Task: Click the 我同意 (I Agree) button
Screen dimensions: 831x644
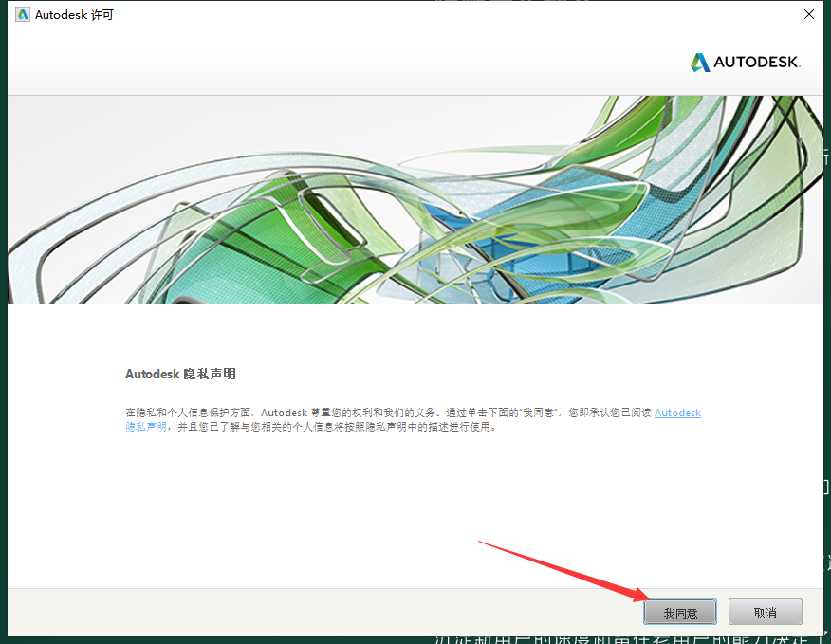Action: click(x=680, y=612)
